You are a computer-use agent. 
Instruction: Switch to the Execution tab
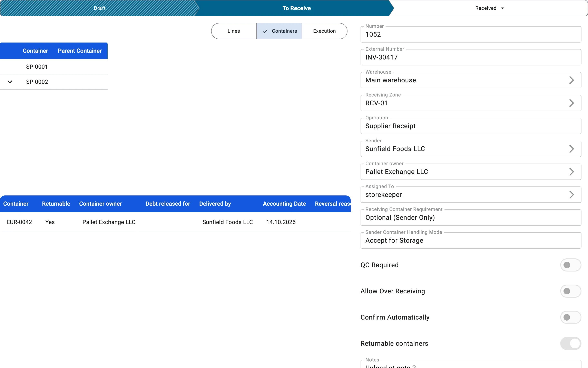(324, 31)
